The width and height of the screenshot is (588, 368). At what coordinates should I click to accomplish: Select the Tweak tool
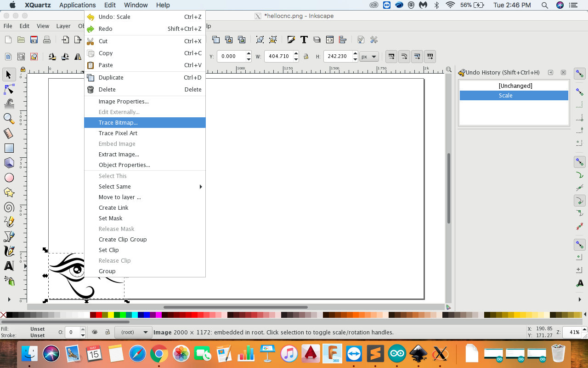(x=9, y=104)
